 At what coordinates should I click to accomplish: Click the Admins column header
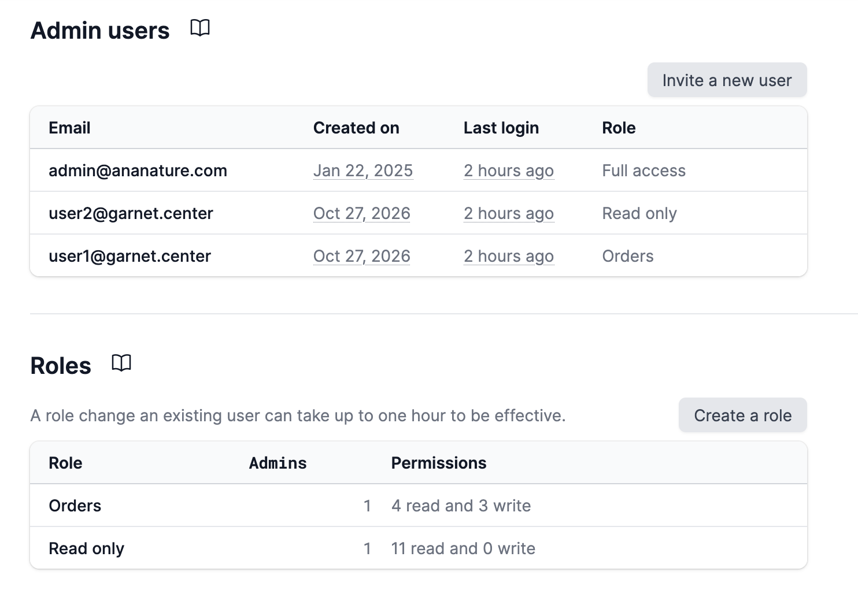(x=278, y=463)
